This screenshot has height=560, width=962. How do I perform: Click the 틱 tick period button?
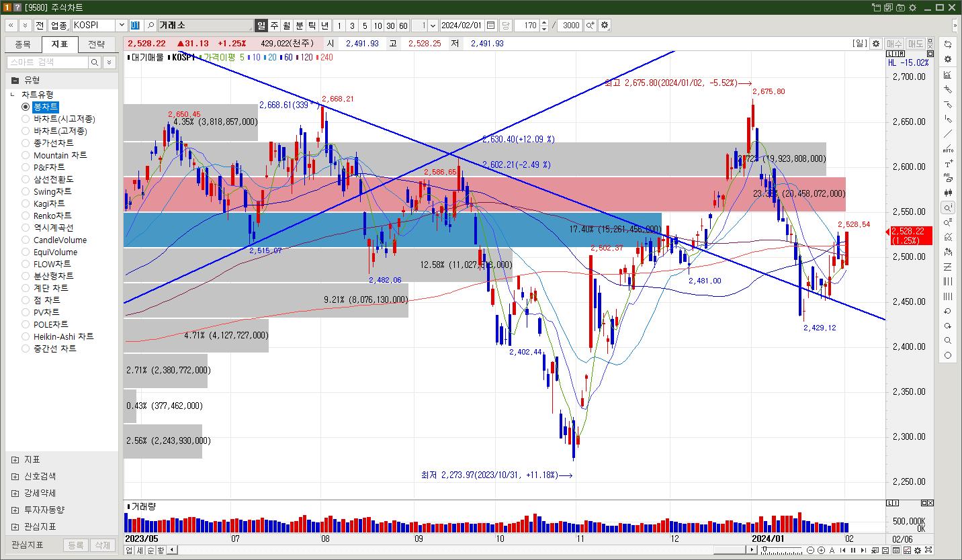click(x=312, y=26)
